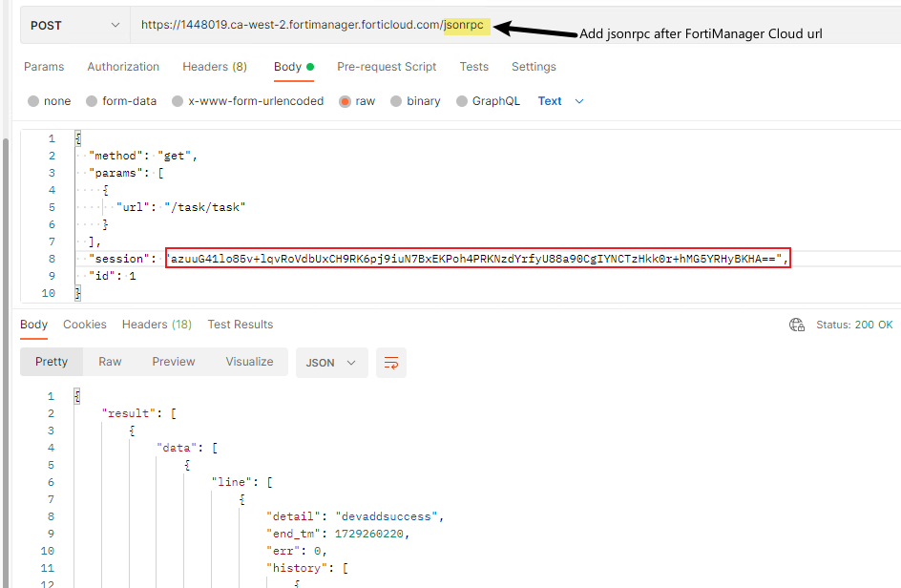901x588 pixels.
Task: Select the form-data radio option
Action: point(121,101)
